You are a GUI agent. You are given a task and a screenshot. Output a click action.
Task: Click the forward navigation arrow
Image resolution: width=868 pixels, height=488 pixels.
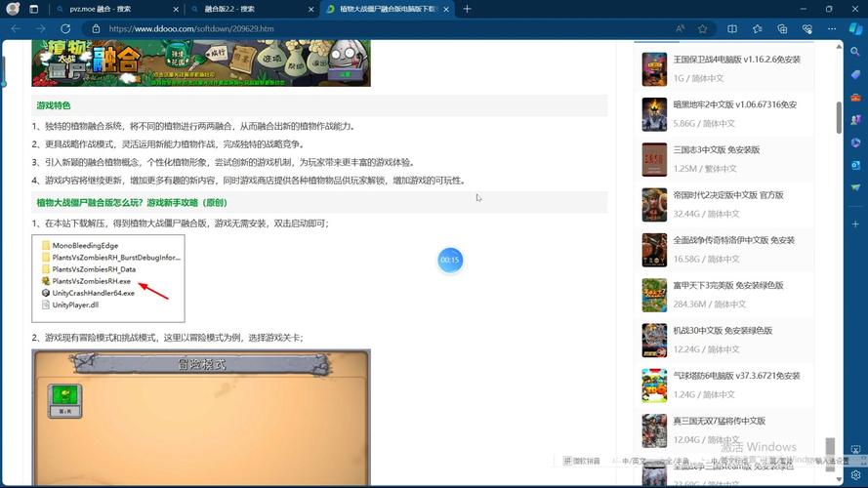point(40,28)
